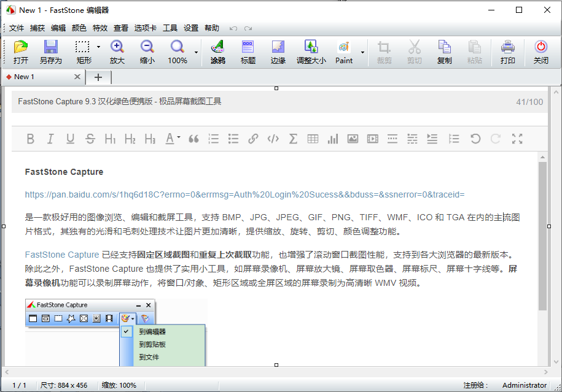Viewport: 562px width, 392px height.
Task: Click the blue FastStone Capture link text
Action: click(x=61, y=255)
